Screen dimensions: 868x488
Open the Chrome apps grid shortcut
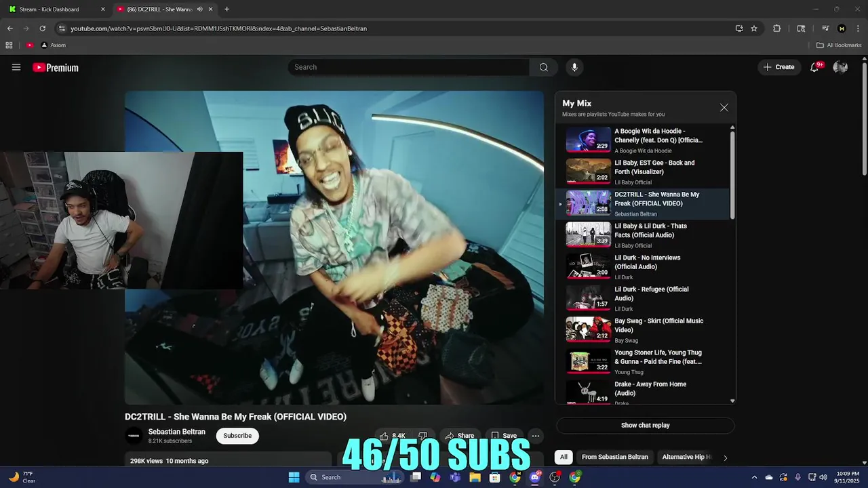pyautogui.click(x=9, y=45)
